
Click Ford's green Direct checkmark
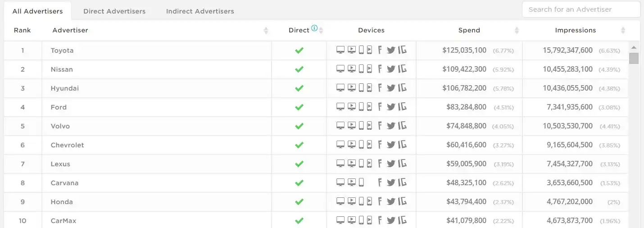point(299,107)
